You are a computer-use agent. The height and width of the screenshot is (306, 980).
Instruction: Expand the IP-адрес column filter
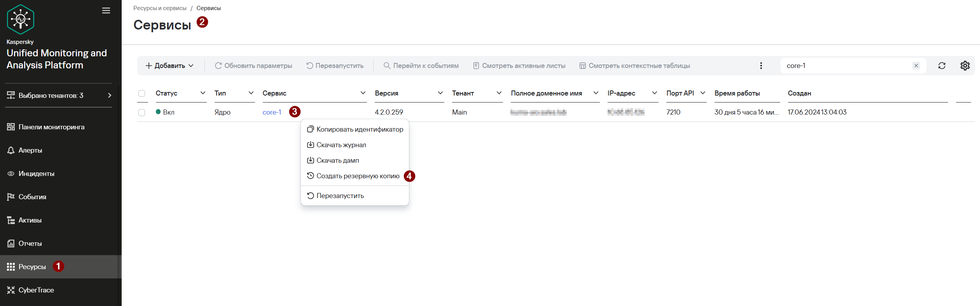655,93
